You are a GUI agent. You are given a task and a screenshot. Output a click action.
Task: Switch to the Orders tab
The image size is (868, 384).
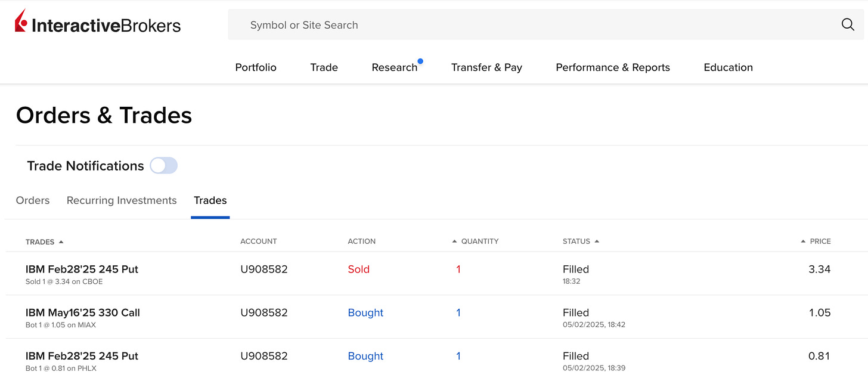pos(33,200)
